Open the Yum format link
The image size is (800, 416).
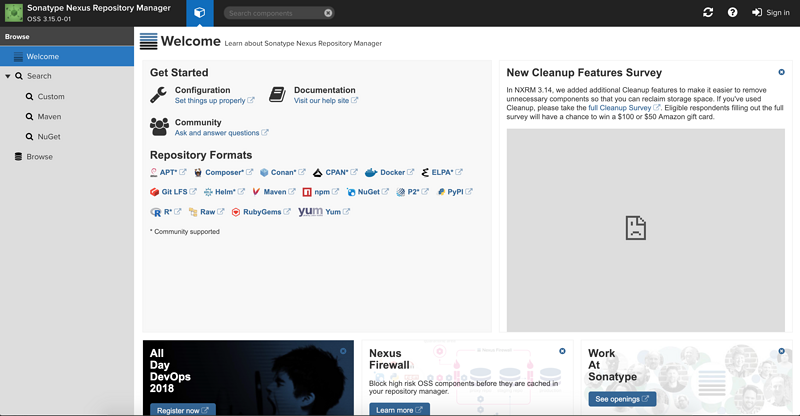tap(337, 212)
